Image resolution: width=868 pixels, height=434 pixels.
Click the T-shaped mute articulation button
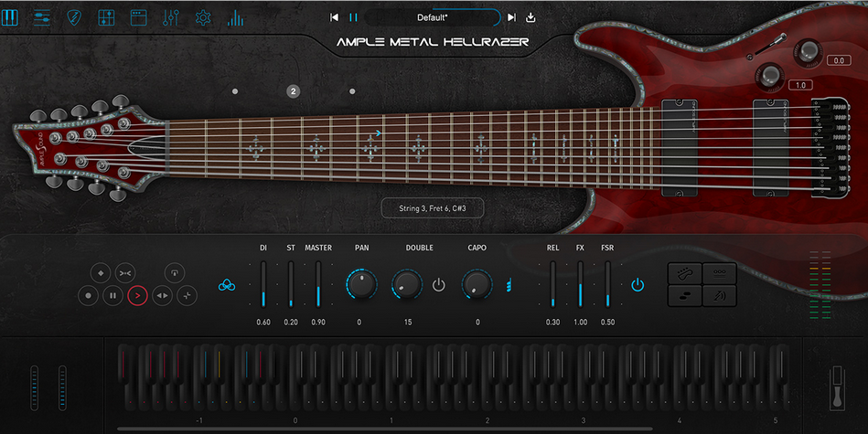point(175,273)
